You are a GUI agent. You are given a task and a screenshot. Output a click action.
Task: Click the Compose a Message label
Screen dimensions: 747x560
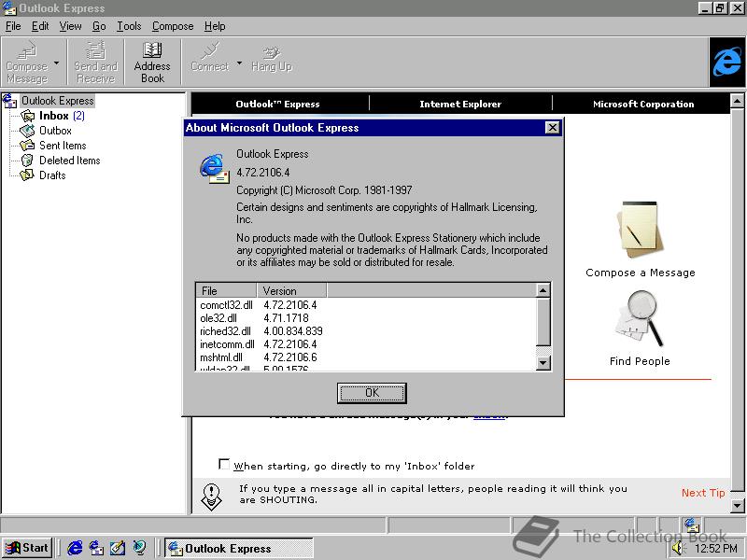coord(641,273)
